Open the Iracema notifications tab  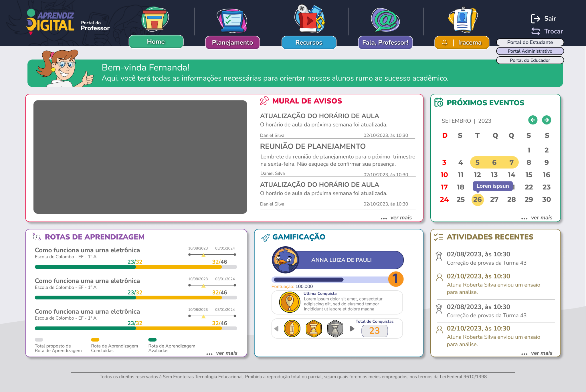[462, 43]
